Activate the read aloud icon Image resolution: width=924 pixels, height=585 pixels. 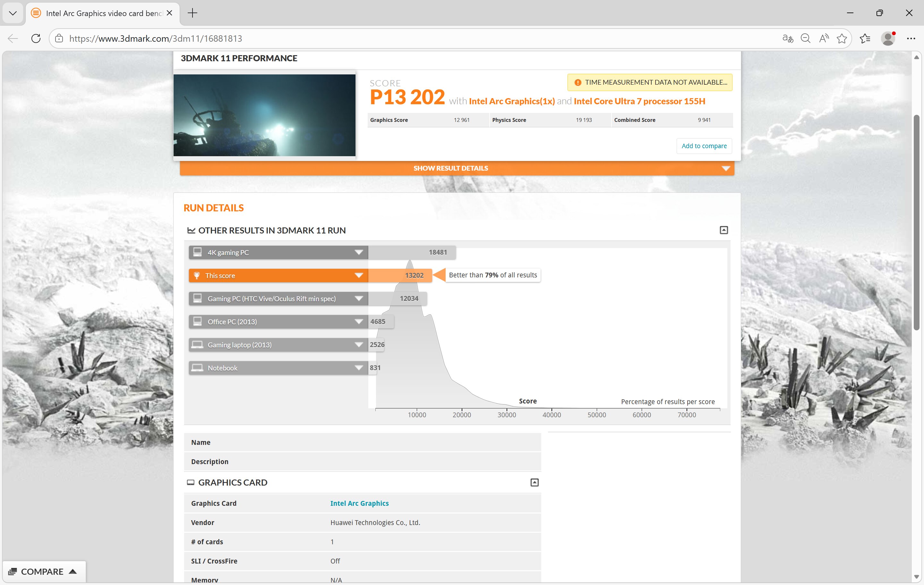[824, 38]
